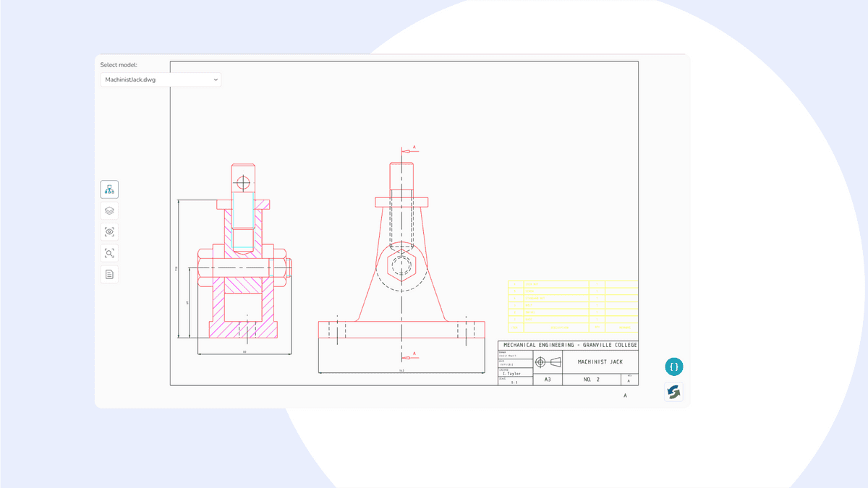This screenshot has width=868, height=488.
Task: Click the MECHANICAL ENGINEERING - GRANVILLE COLLEGE header
Action: [x=570, y=346]
